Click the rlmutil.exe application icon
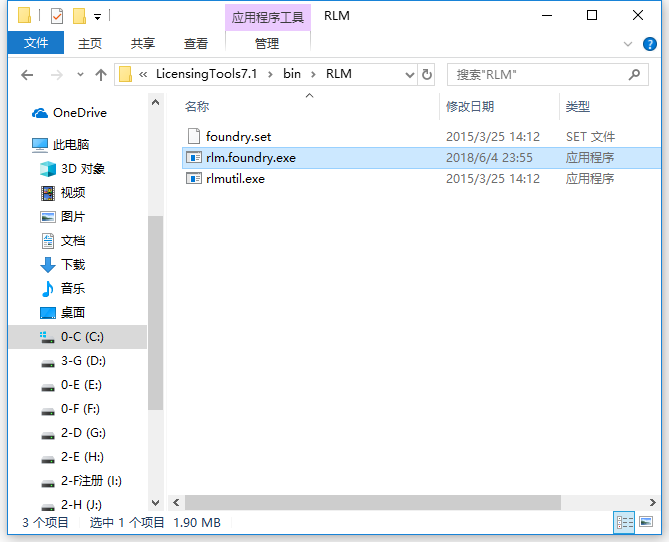Screen dimensions: 669x542 pos(194,178)
